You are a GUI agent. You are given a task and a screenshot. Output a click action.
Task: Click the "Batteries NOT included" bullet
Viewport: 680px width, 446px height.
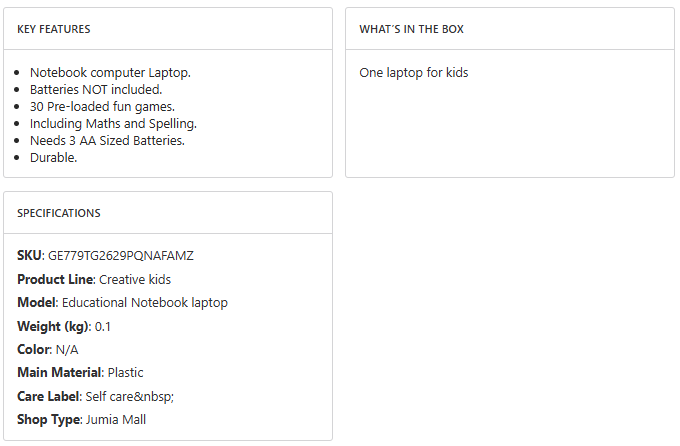[x=96, y=90]
